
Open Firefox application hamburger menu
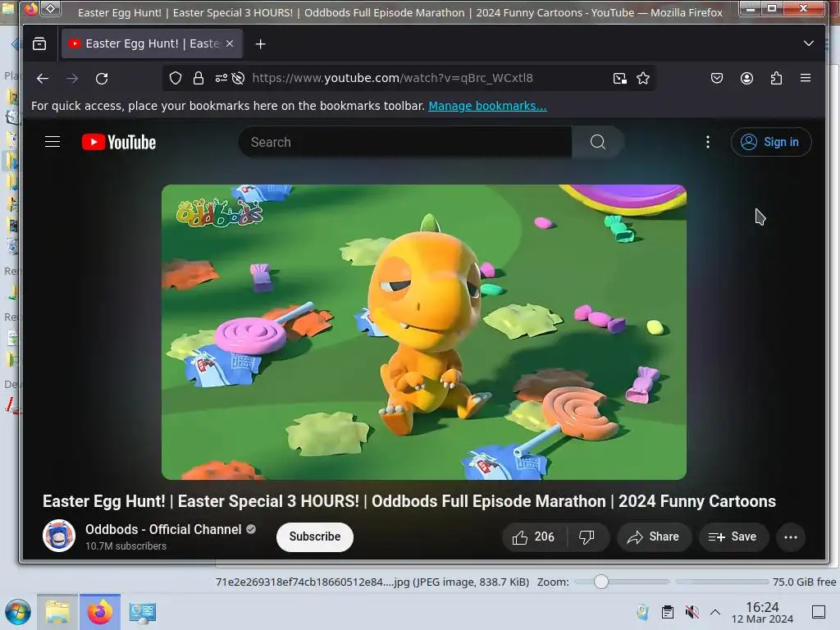click(x=806, y=78)
